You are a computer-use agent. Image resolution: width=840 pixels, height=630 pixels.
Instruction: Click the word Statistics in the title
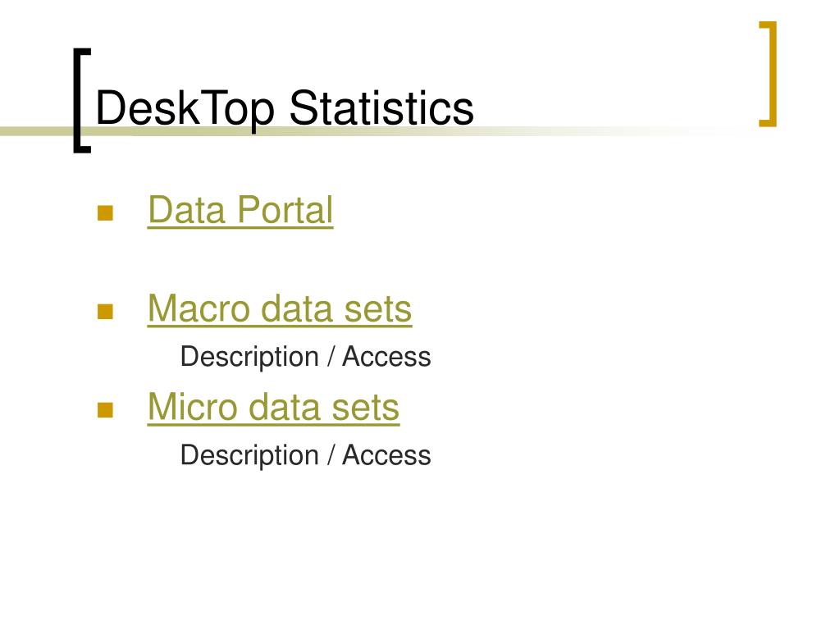click(381, 108)
